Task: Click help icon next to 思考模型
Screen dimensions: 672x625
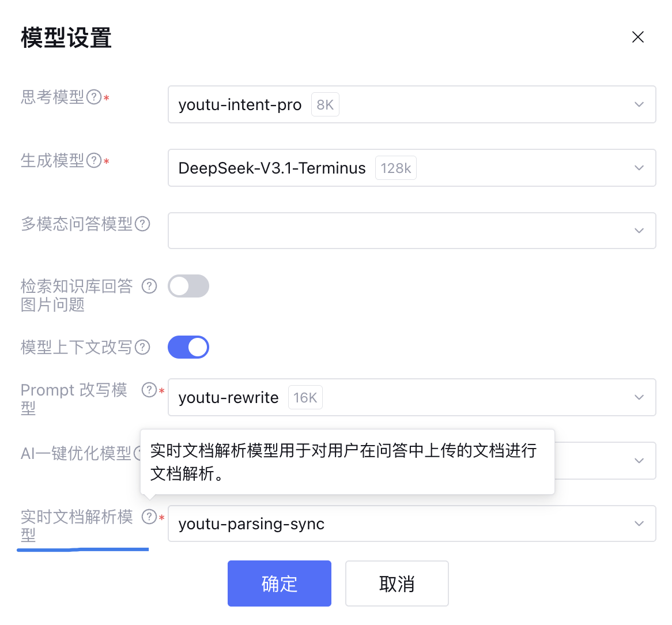Action: tap(94, 97)
